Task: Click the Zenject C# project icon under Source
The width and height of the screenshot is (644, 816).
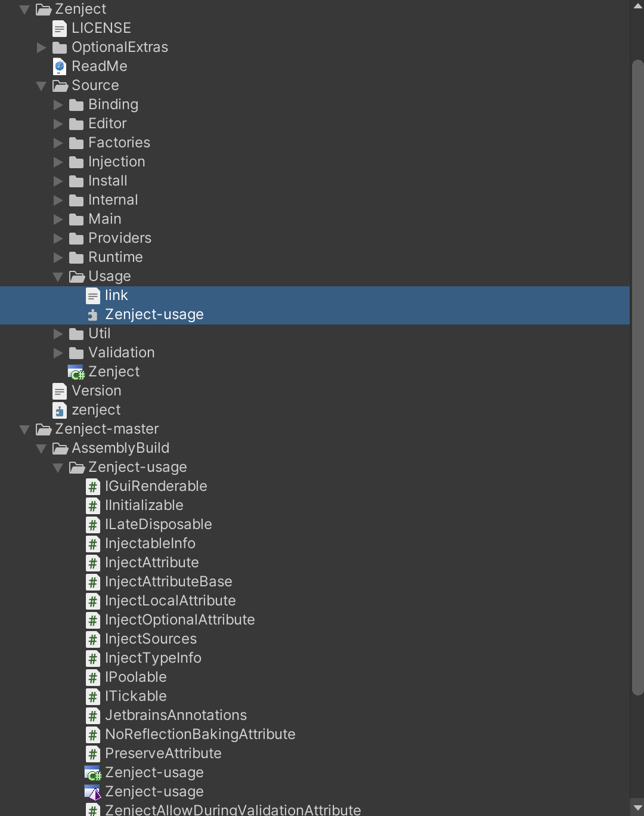Action: tap(76, 372)
